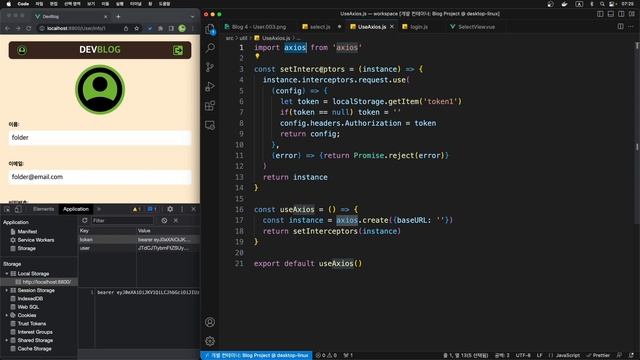Expand the Cookies tree node
The width and height of the screenshot is (640, 360).
pos(7,315)
